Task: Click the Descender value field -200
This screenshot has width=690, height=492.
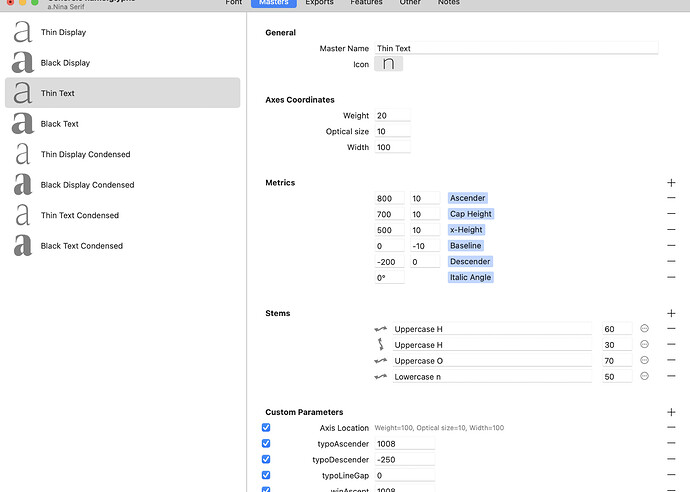Action: pyautogui.click(x=389, y=262)
